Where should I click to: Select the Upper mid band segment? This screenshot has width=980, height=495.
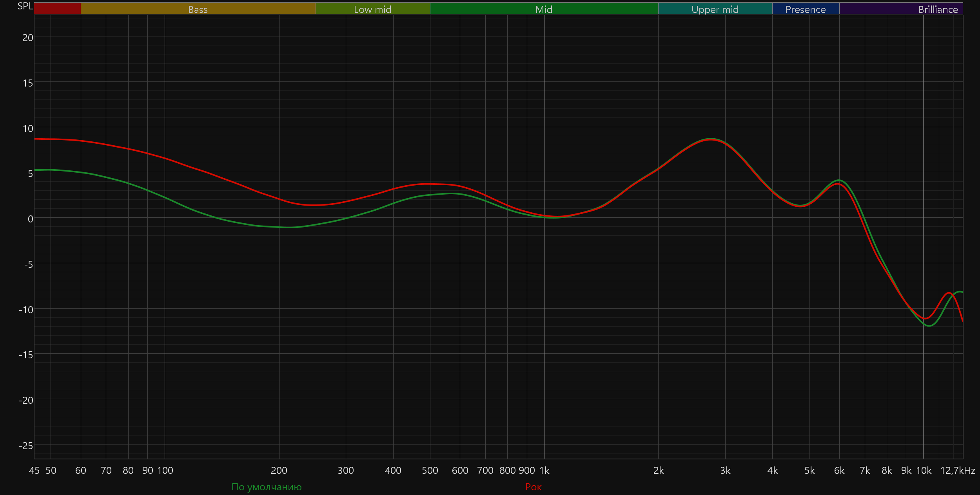pyautogui.click(x=715, y=9)
